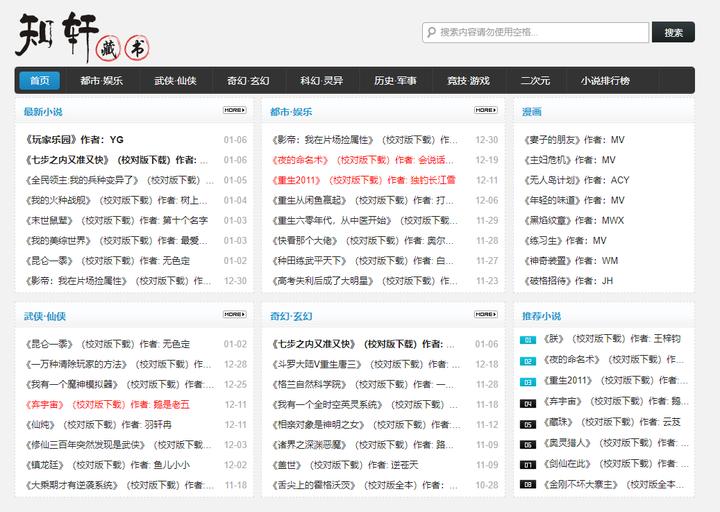Open 《诸界之深渊恶魔》 novel link
720x512 pixels.
(x=363, y=445)
